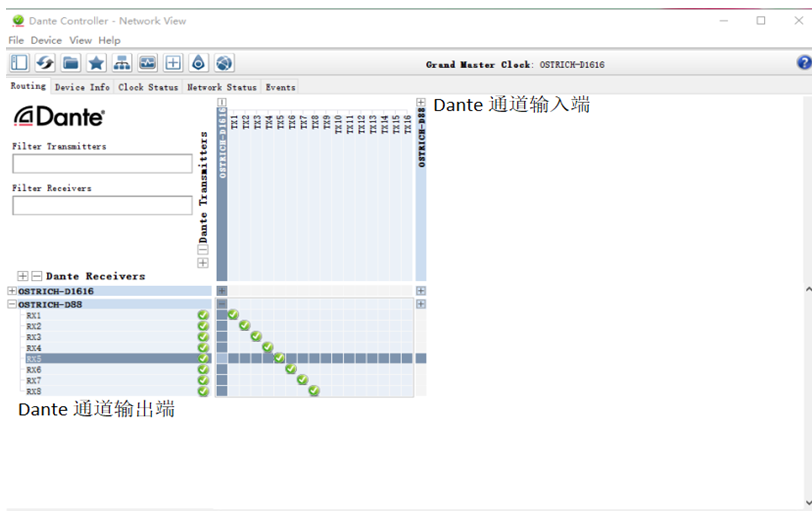
Task: Switch to the Events tab
Action: pos(280,87)
